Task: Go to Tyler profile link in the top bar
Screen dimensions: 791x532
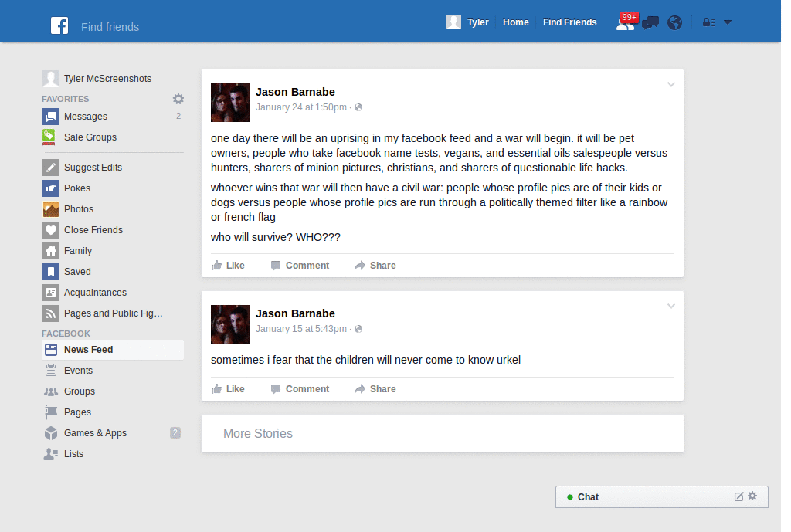Action: pos(477,22)
